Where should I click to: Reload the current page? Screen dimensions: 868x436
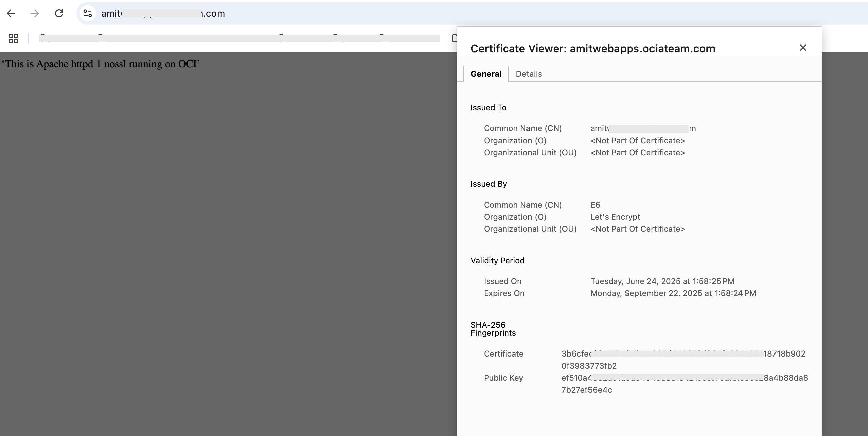pos(58,13)
